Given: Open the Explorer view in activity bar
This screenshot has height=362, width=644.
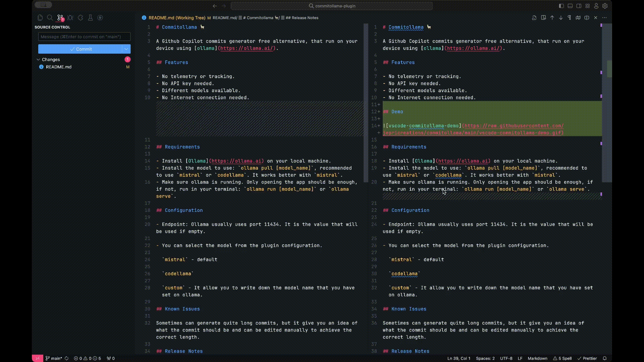Looking at the screenshot, I should [x=40, y=18].
